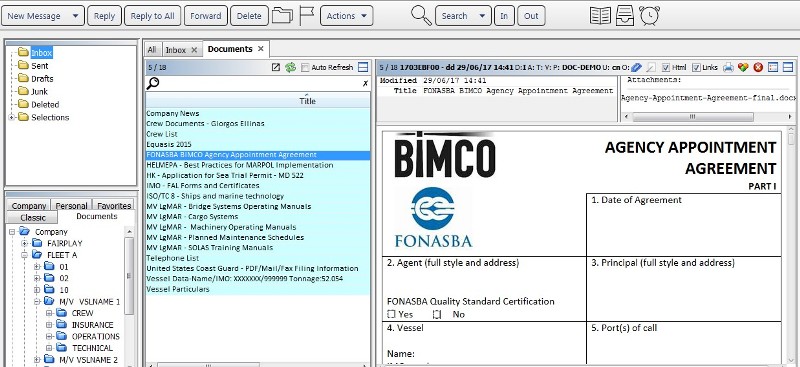The width and height of the screenshot is (800, 367).
Task: Uncheck the Links checkbox
Action: pyautogui.click(x=696, y=67)
